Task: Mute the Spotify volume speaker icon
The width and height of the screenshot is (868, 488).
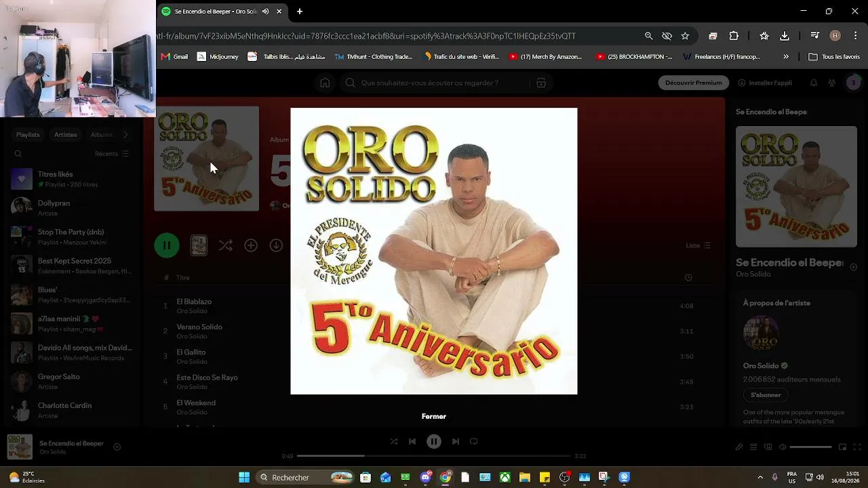Action: tap(783, 447)
